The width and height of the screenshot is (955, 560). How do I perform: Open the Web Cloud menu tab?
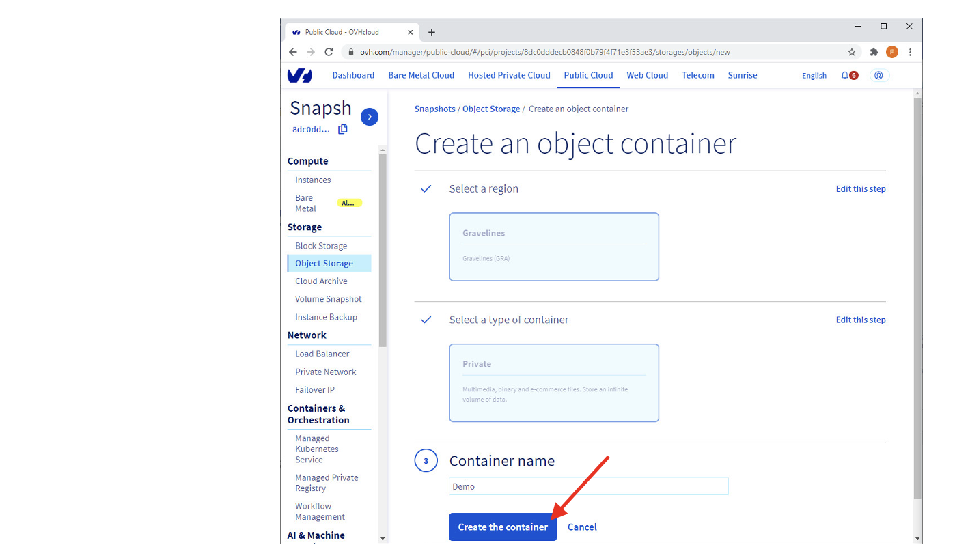[647, 75]
